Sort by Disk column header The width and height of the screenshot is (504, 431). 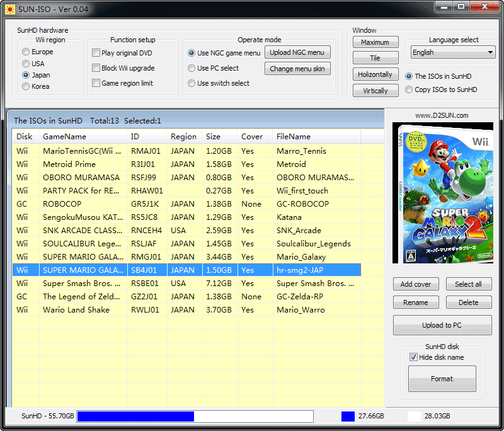[x=25, y=137]
